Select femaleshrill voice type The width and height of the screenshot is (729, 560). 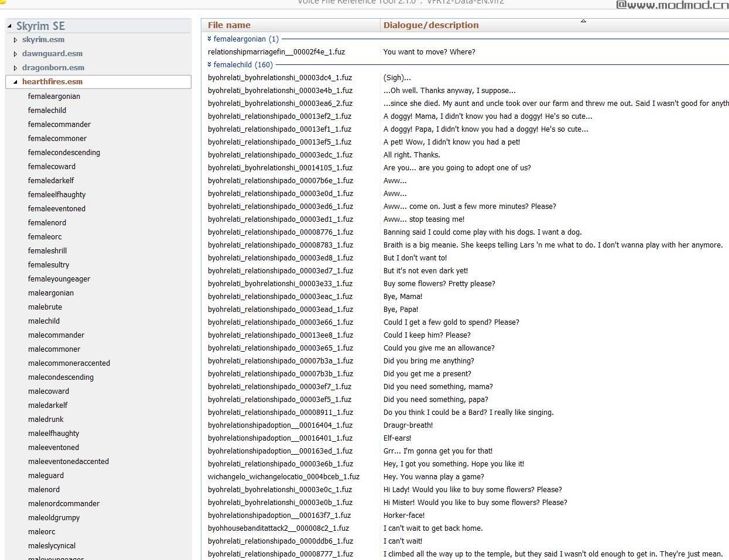(47, 250)
